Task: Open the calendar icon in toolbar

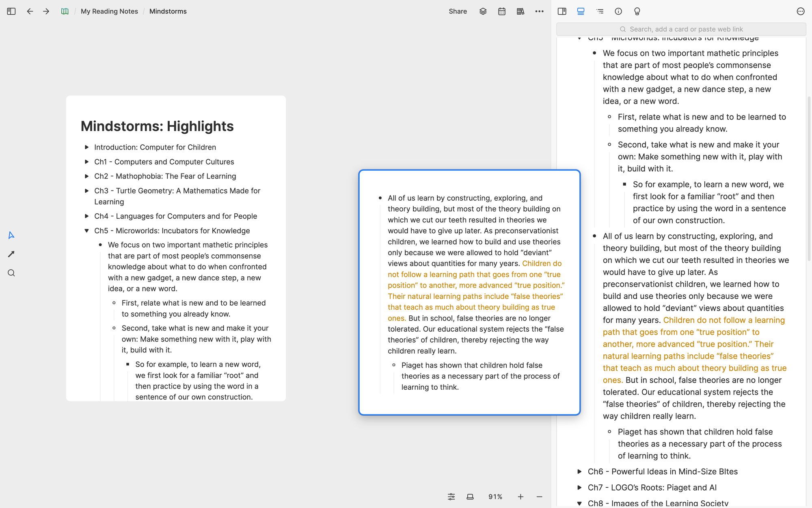Action: [x=502, y=11]
